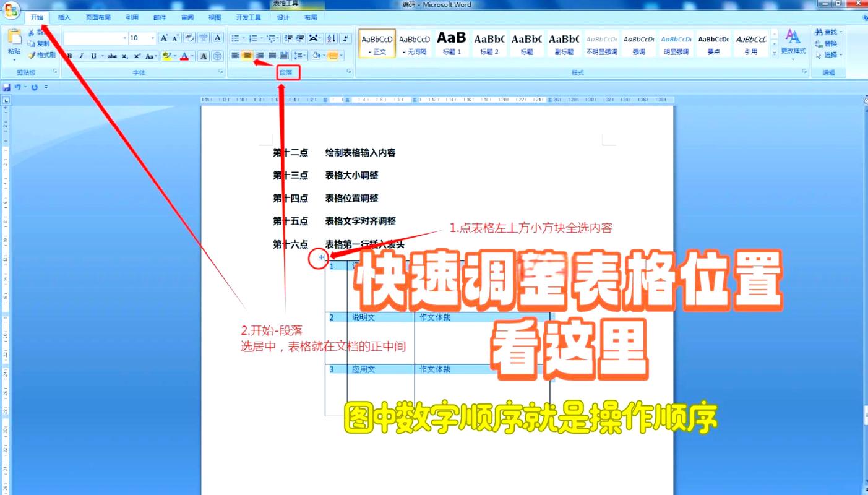Click the Enclose Characters circled-字 icon
Viewport: 868px width, 495px height.
[x=217, y=56]
